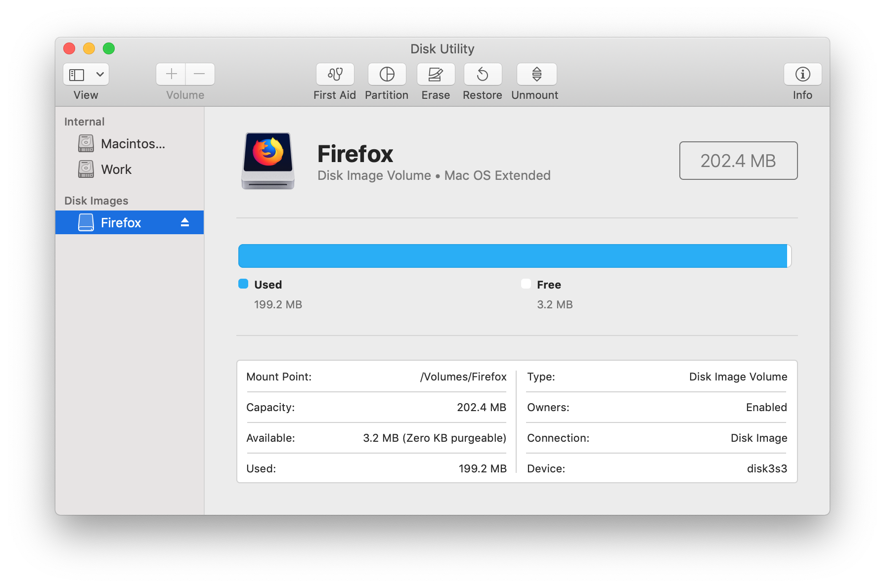
Task: Click the 199.2 MB Used row value
Action: click(x=483, y=468)
